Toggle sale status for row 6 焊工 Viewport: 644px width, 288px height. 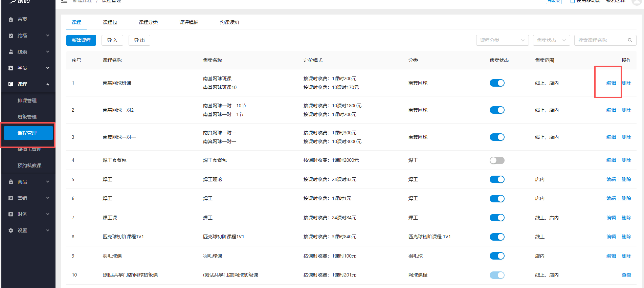[x=497, y=198]
